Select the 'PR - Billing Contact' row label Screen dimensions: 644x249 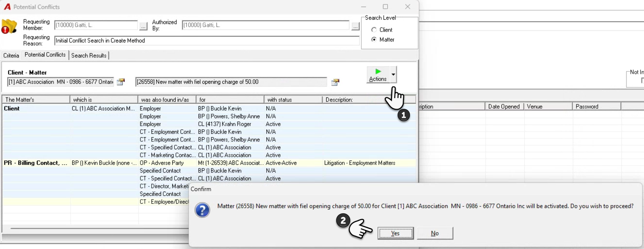click(x=36, y=163)
